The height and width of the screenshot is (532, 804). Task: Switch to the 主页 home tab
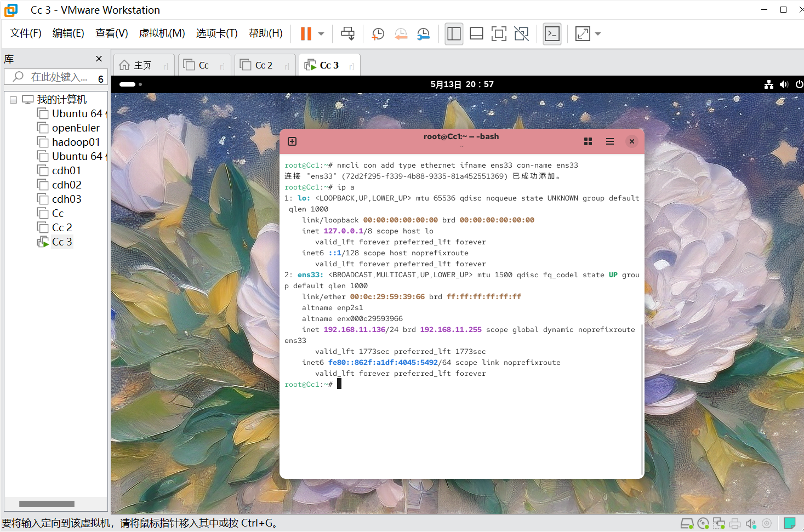tap(142, 65)
